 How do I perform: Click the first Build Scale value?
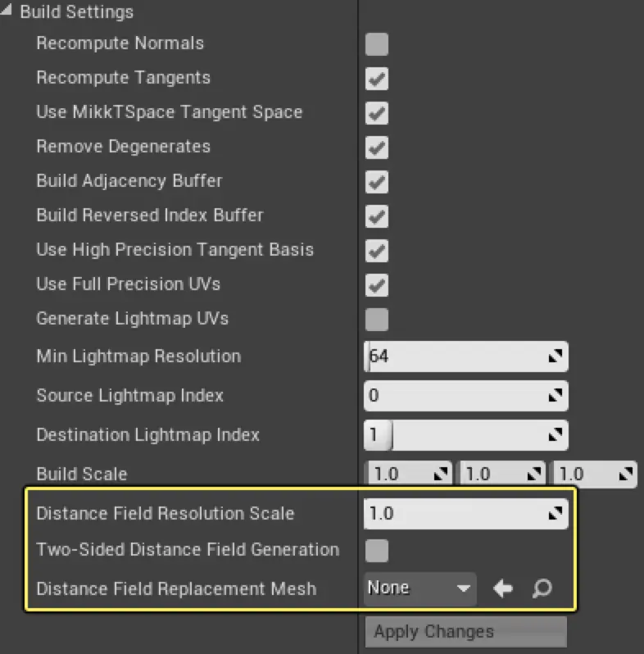408,475
